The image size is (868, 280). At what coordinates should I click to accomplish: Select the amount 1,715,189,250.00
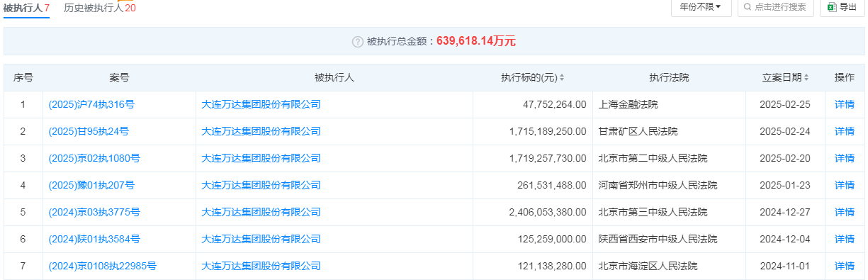[x=548, y=131]
